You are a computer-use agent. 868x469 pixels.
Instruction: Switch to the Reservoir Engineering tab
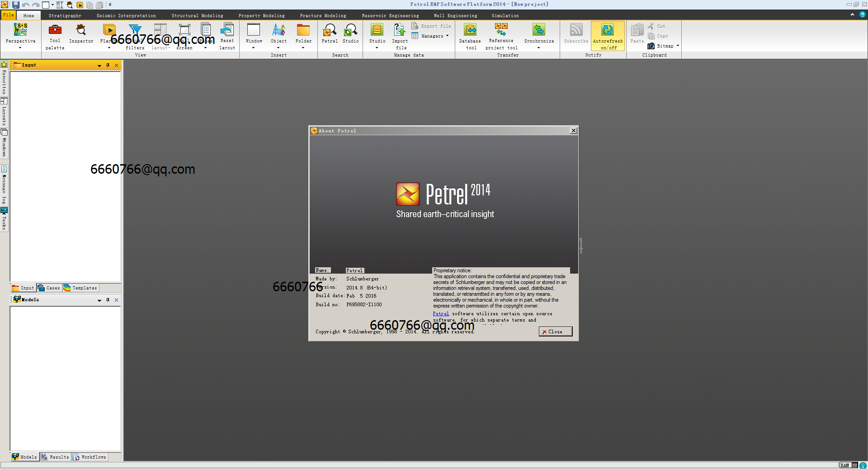click(391, 15)
